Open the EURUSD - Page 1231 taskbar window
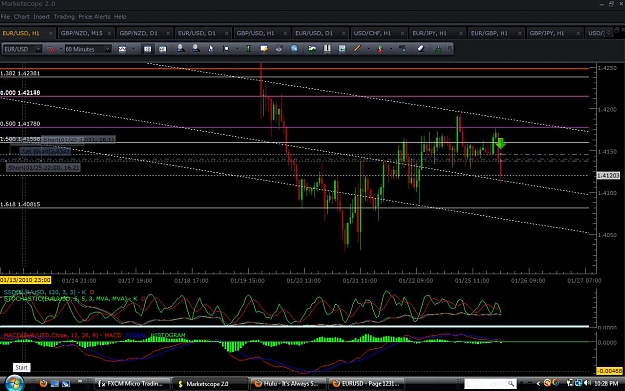625x391 pixels. pyautogui.click(x=367, y=383)
